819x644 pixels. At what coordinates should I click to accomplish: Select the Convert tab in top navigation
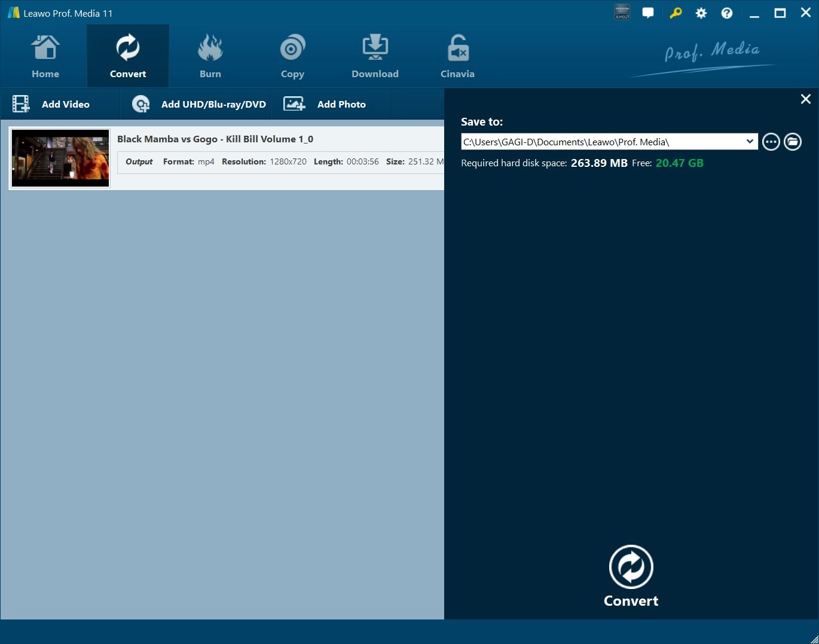click(x=128, y=57)
